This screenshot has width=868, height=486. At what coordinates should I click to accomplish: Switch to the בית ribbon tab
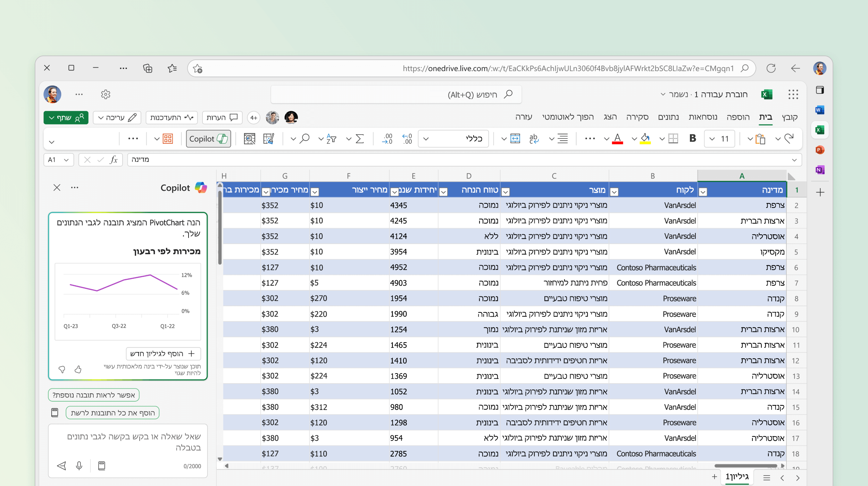tap(765, 117)
